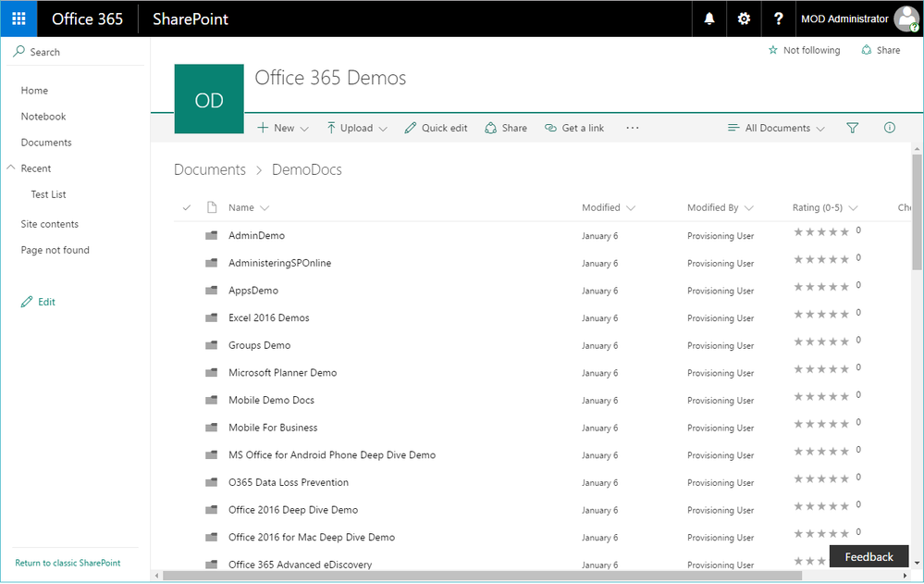Open Documents in the left navigation
Viewport: 924px width, 584px height.
coord(46,143)
